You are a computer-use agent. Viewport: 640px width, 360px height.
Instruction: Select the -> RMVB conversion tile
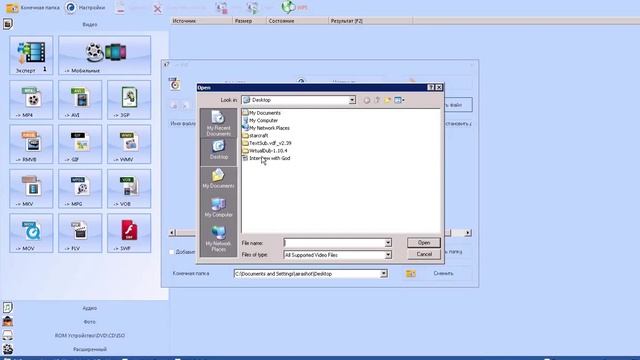[x=31, y=144]
